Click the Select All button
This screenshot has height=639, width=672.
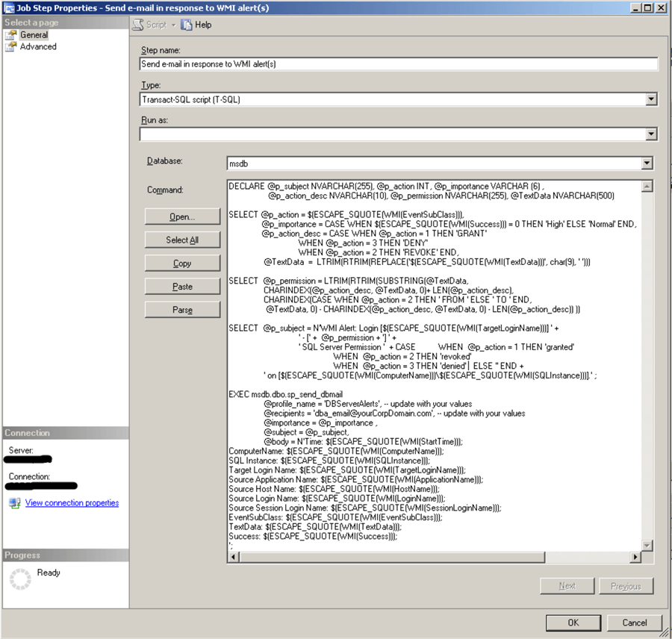(x=182, y=239)
